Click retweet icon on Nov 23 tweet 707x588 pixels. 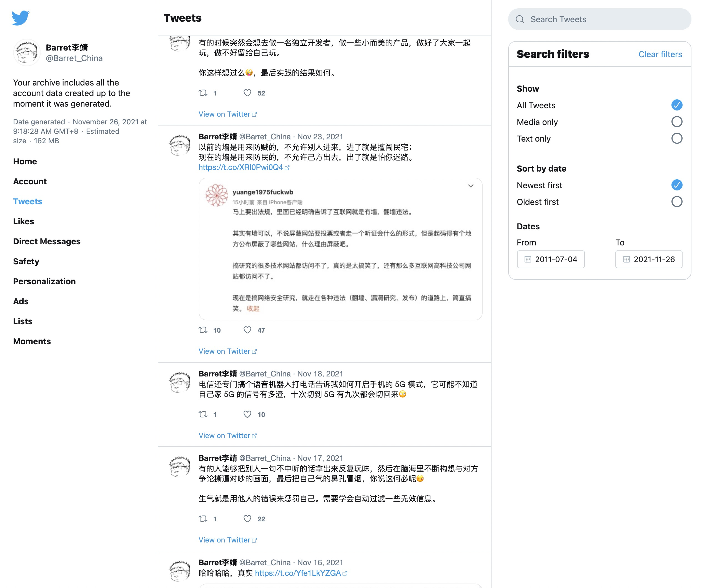tap(203, 330)
